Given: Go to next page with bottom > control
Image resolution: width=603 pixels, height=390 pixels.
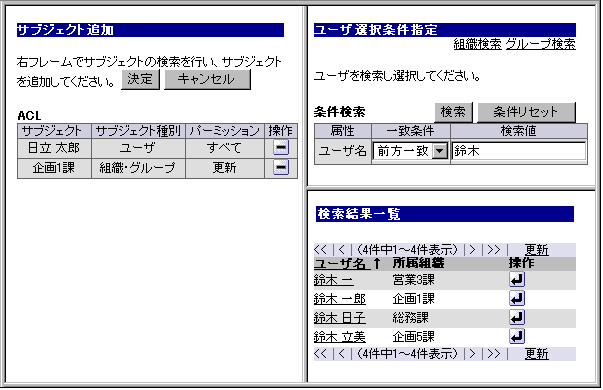Looking at the screenshot, I should 473,353.
